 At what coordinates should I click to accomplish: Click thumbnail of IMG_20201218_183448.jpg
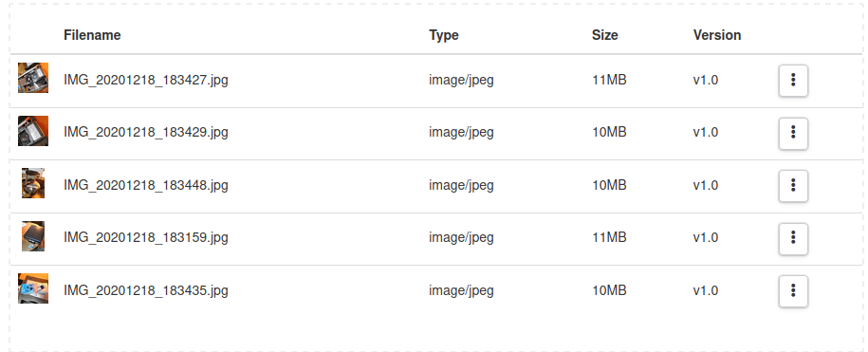pyautogui.click(x=33, y=183)
